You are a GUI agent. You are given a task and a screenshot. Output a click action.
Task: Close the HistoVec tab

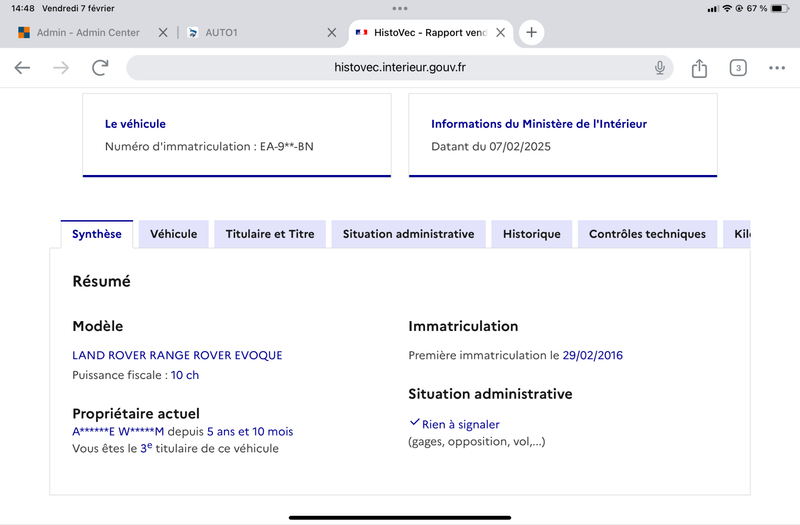(x=501, y=33)
